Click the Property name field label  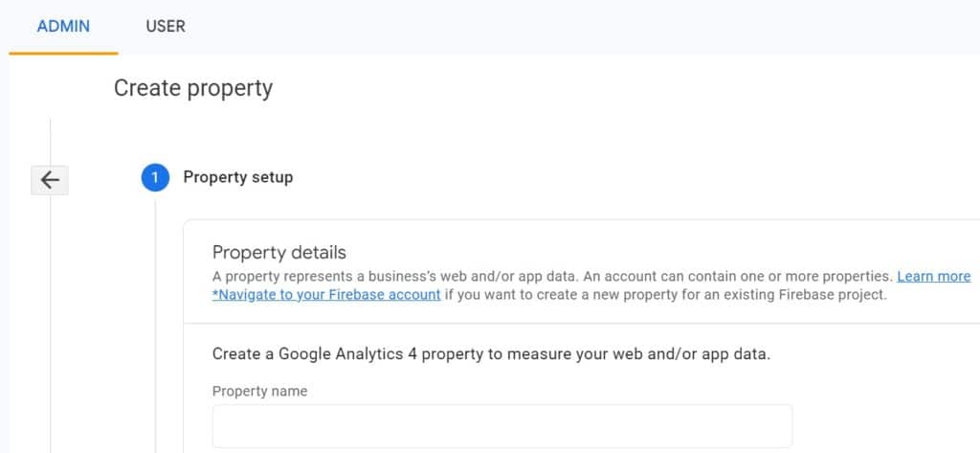260,391
